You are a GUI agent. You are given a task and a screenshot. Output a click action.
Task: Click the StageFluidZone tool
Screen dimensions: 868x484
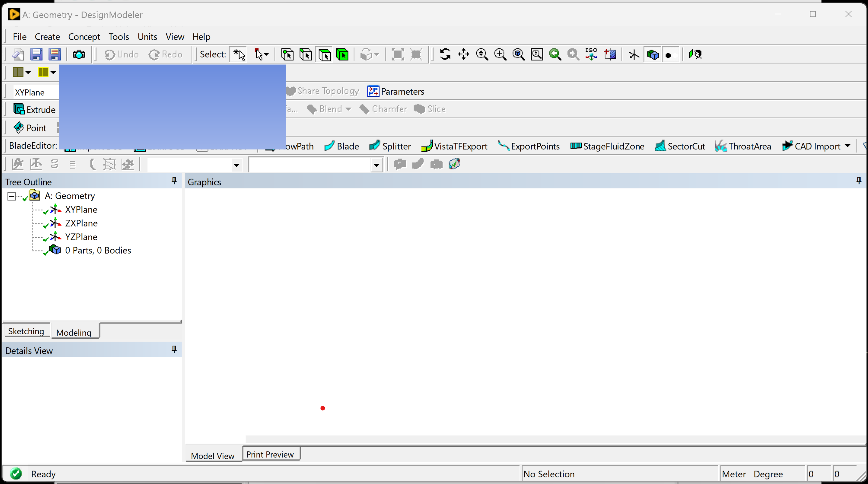[607, 146]
